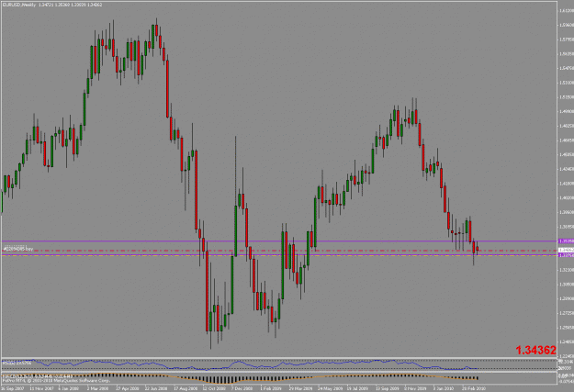Select the lower purple horizontal line
This screenshot has width=574, height=392.
pyautogui.click(x=278, y=254)
